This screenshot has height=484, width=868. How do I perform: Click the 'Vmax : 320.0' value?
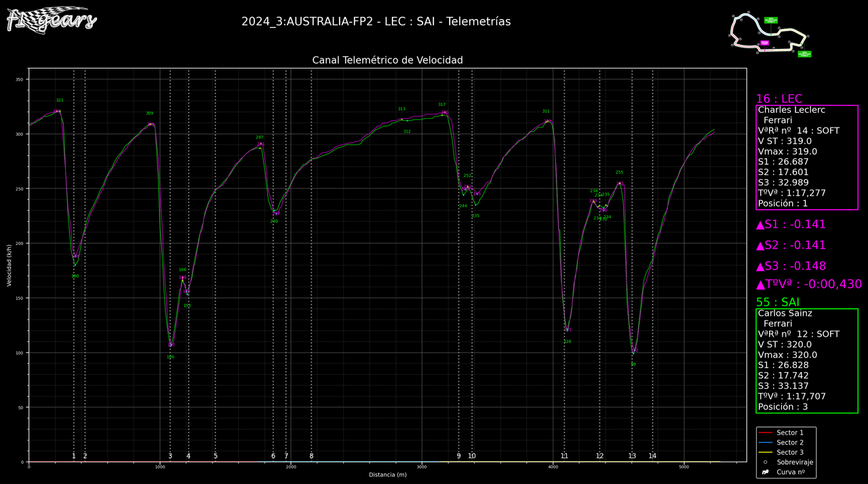787,355
